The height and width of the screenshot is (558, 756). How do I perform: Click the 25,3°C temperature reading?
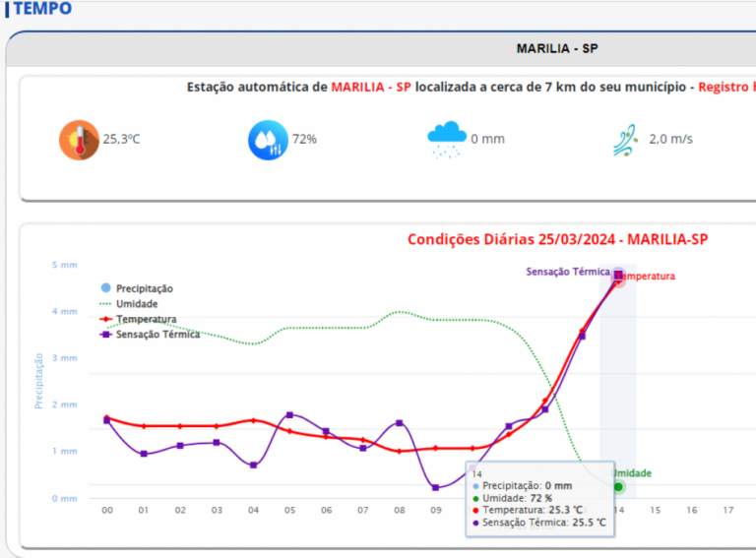point(121,140)
